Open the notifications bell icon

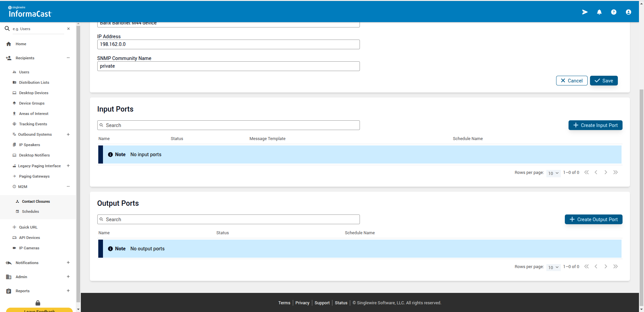[x=599, y=12]
